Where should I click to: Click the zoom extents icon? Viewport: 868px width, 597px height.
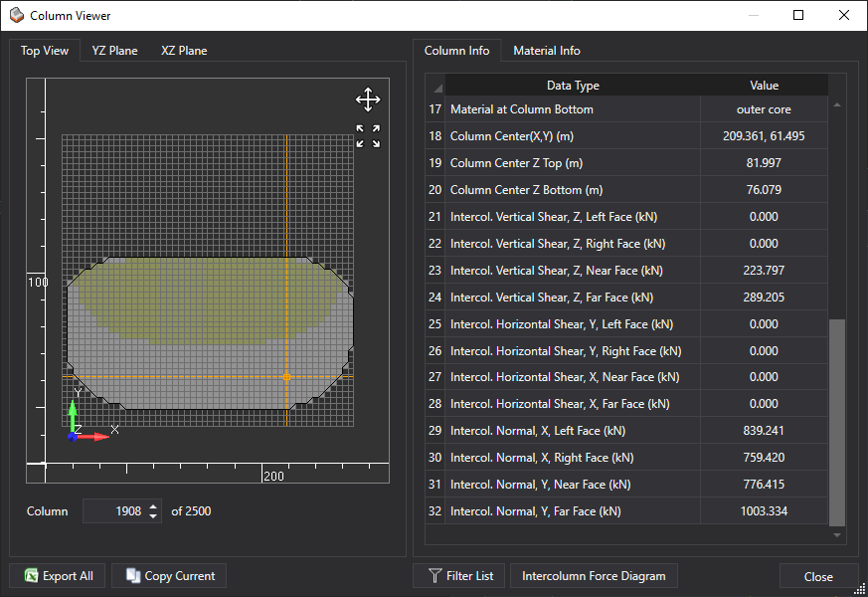point(368,136)
